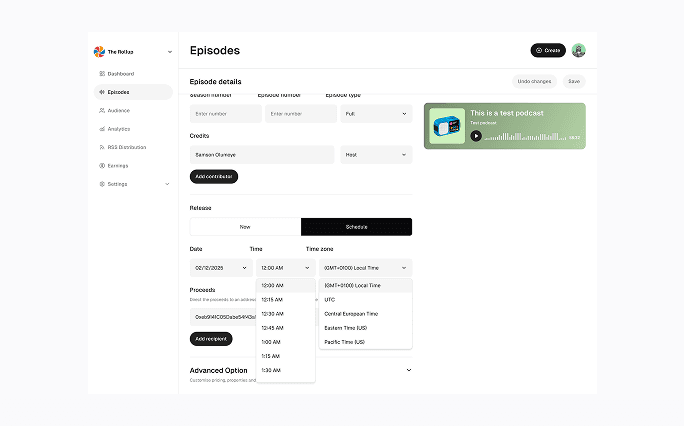The height and width of the screenshot is (426, 684).
Task: Click the Settings gear icon
Action: coord(102,184)
